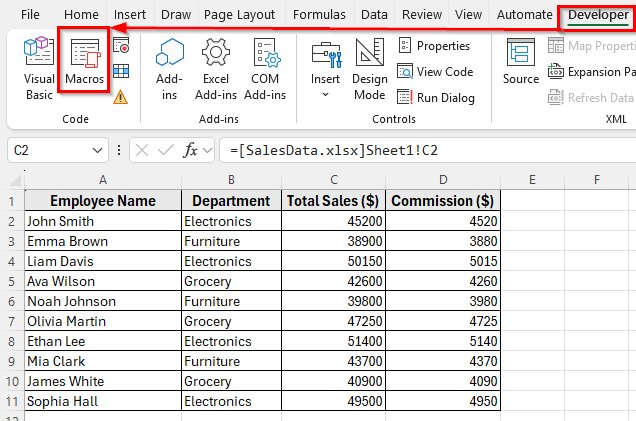Switch to the Data tab
Viewport: 636px width, 421px height.
(x=374, y=15)
